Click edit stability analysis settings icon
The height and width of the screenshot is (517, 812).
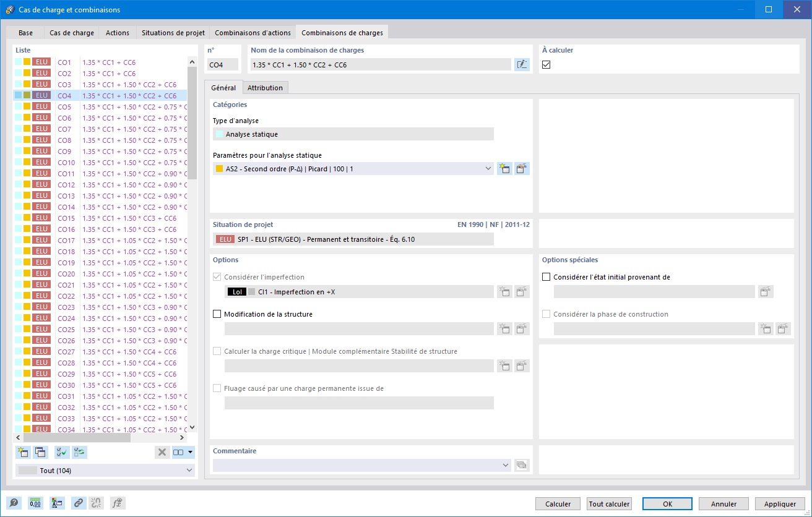[522, 366]
